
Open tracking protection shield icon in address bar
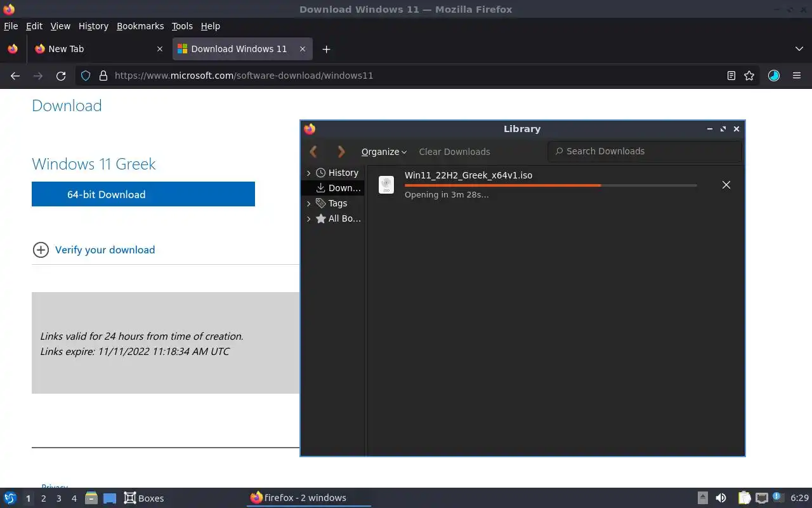[x=86, y=76]
